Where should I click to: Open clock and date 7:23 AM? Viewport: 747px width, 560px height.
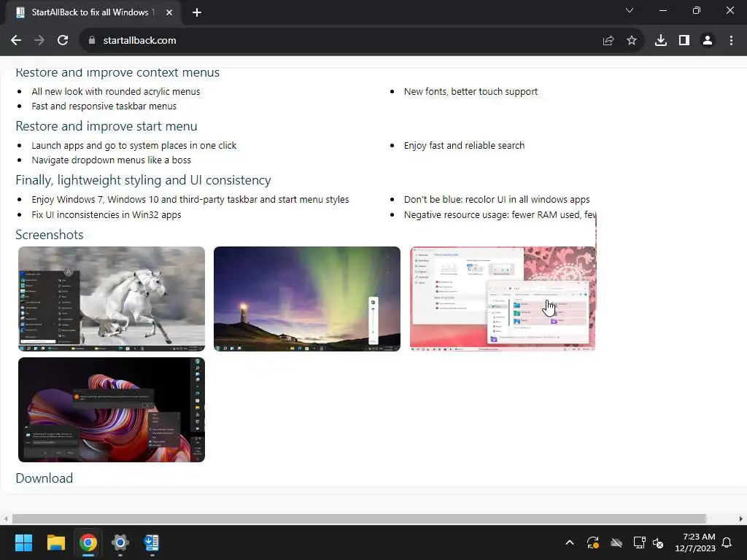695,542
